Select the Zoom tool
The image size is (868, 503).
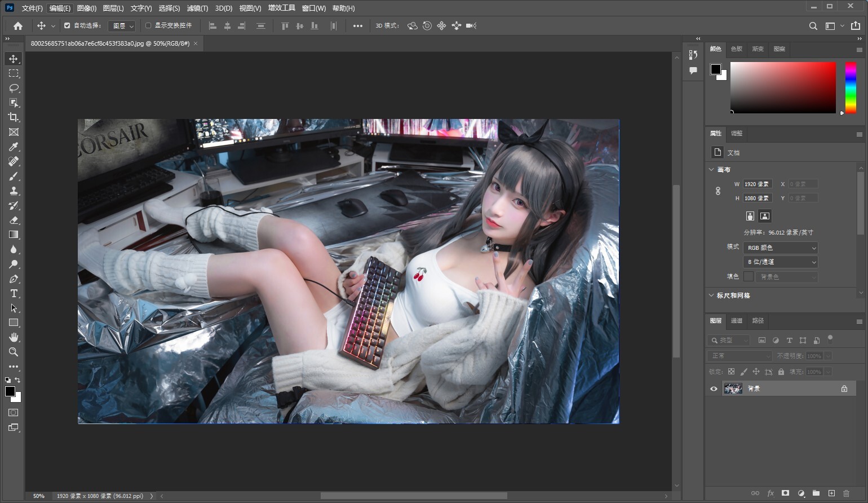click(14, 352)
